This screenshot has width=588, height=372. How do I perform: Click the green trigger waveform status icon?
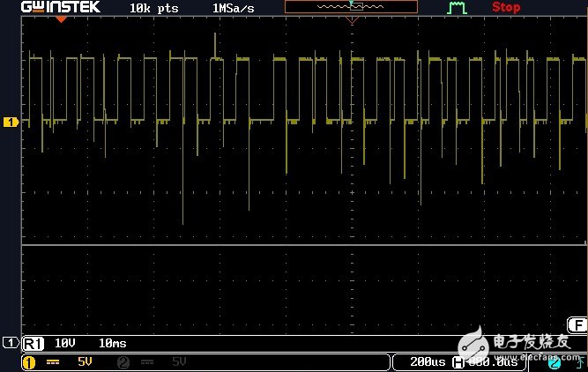tap(457, 7)
